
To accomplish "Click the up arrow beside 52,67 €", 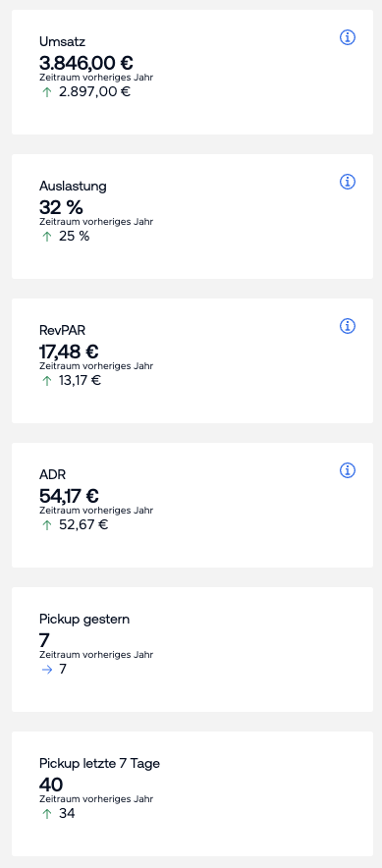I will click(47, 524).
